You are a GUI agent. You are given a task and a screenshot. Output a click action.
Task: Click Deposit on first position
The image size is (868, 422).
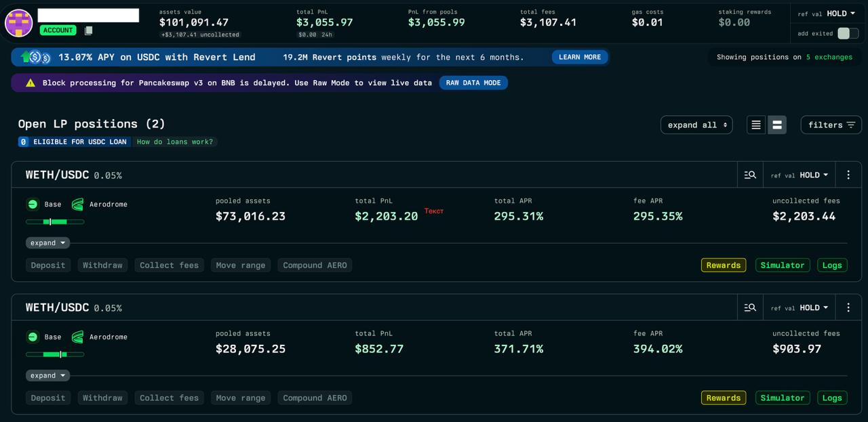pyautogui.click(x=48, y=265)
